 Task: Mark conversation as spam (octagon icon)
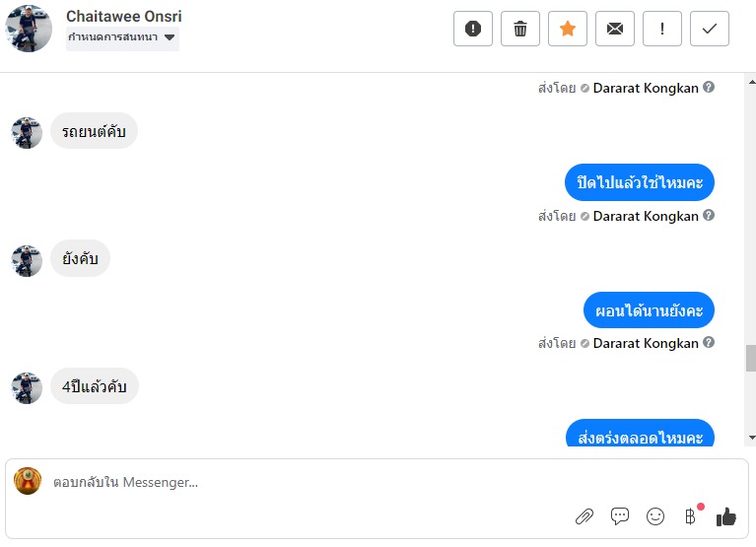pyautogui.click(x=472, y=29)
